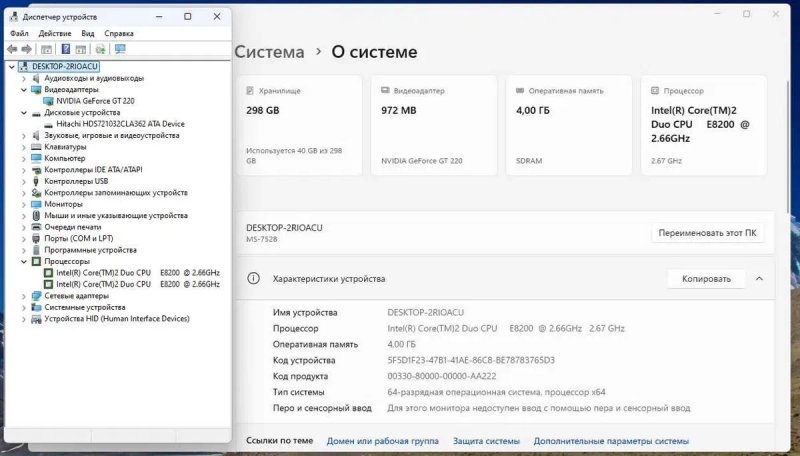Click the Help icon in Device Manager toolbar
The image size is (800, 456).
coord(66,49)
